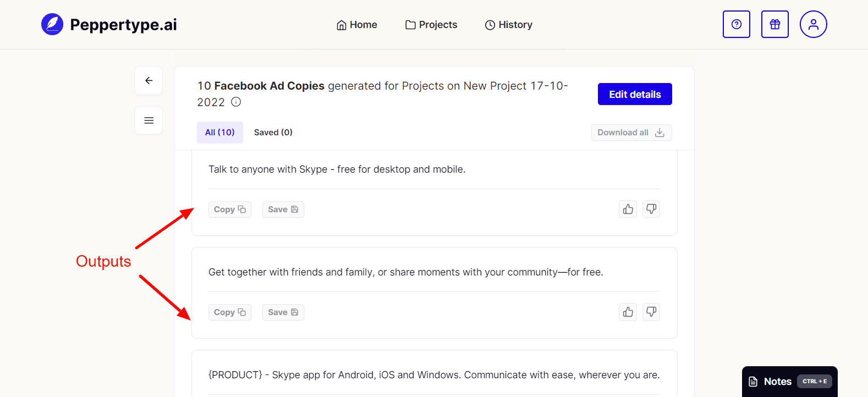Thumbs down the Skype free ad copy
Screen dimensions: 868x397
pos(651,209)
